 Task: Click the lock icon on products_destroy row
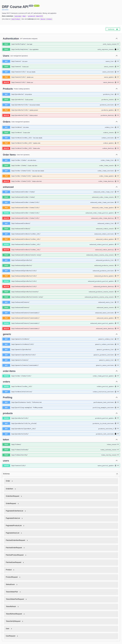(116, 115)
